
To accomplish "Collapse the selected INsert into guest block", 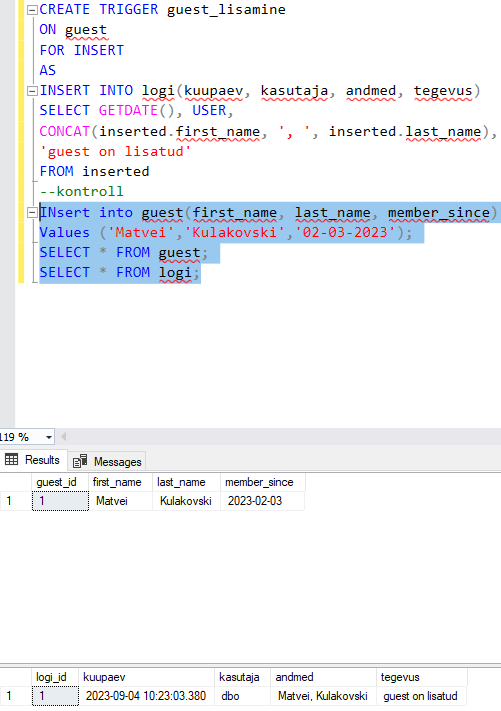I will coord(32,213).
